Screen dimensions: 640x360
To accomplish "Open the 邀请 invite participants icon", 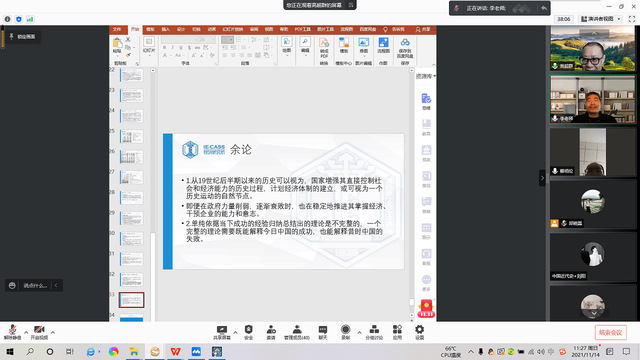I will coord(271,332).
